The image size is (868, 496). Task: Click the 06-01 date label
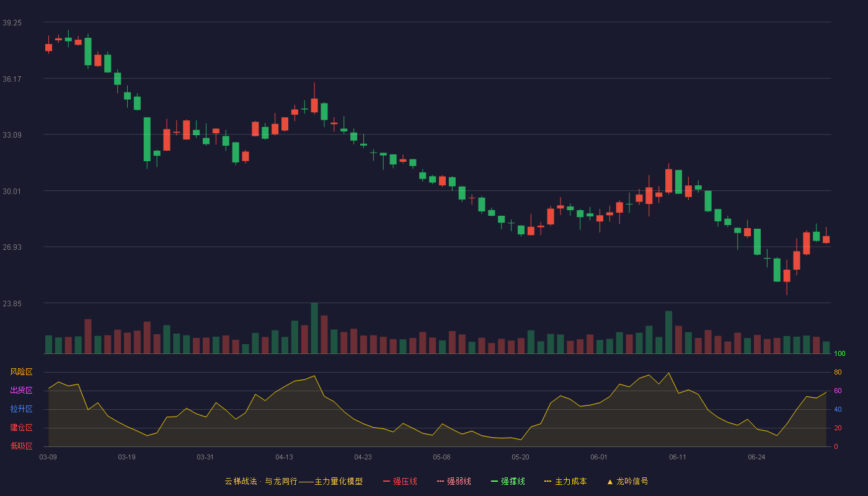tap(599, 457)
